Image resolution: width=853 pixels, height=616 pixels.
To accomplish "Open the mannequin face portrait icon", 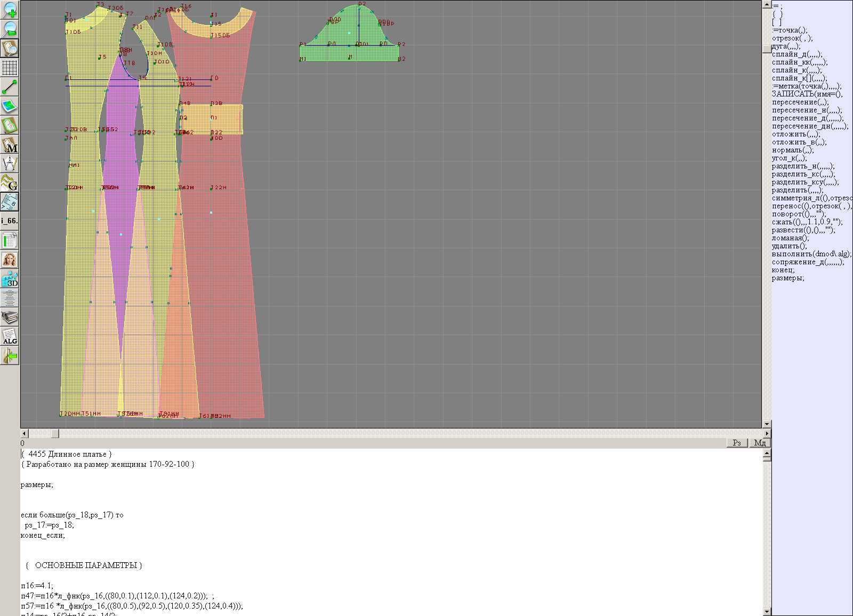I will (x=10, y=260).
